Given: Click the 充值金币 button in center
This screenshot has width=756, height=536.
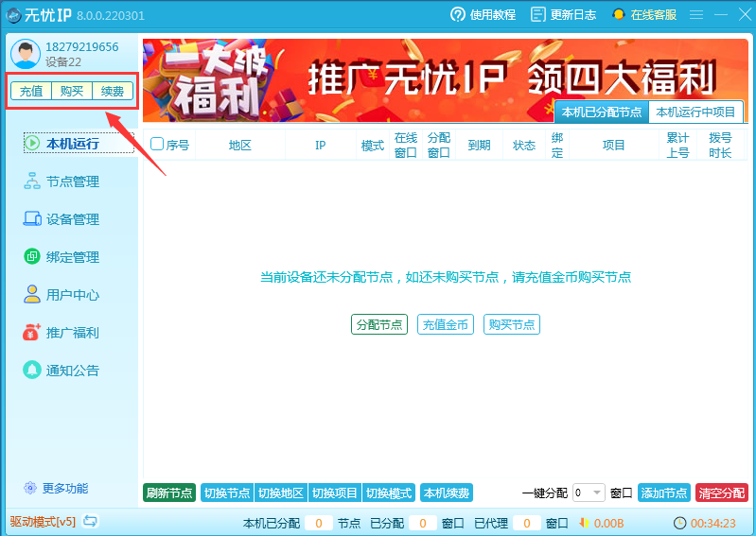Looking at the screenshot, I should pos(446,324).
